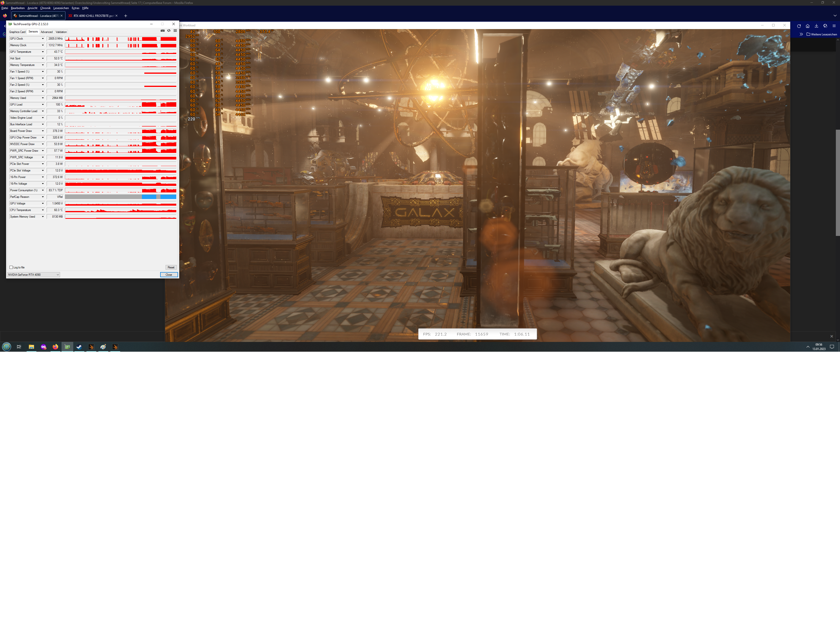
Task: Open File Explorer from the taskbar
Action: tap(31, 347)
